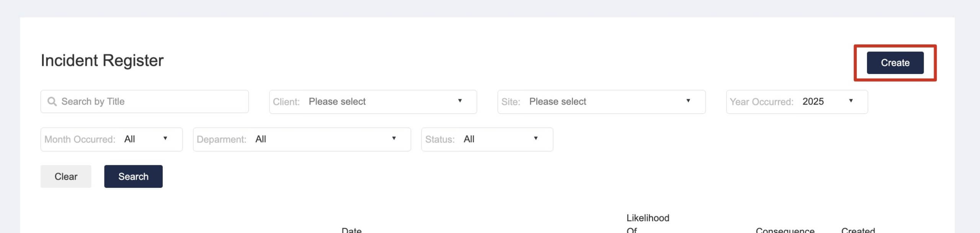The height and width of the screenshot is (233, 980).
Task: Click the magnifying glass search icon
Action: point(52,102)
